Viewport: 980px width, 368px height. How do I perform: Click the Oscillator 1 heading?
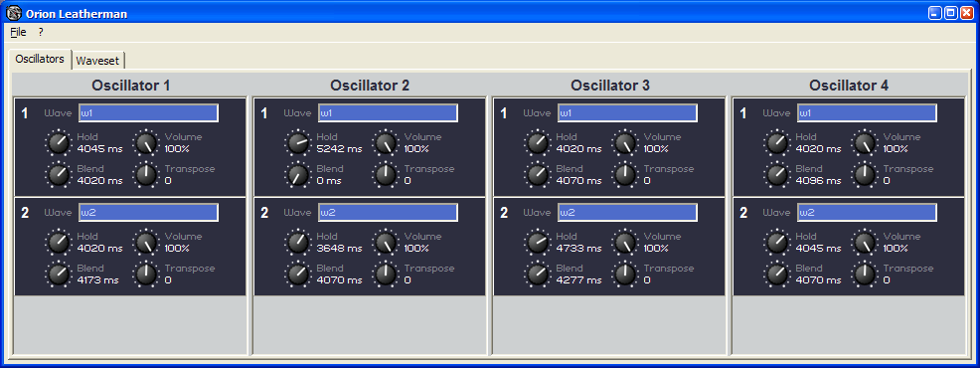130,86
